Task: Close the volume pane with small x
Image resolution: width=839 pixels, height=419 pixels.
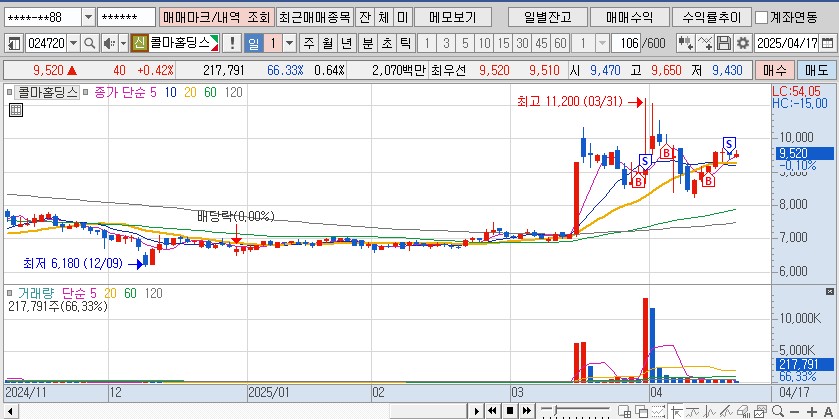Action: [x=830, y=292]
